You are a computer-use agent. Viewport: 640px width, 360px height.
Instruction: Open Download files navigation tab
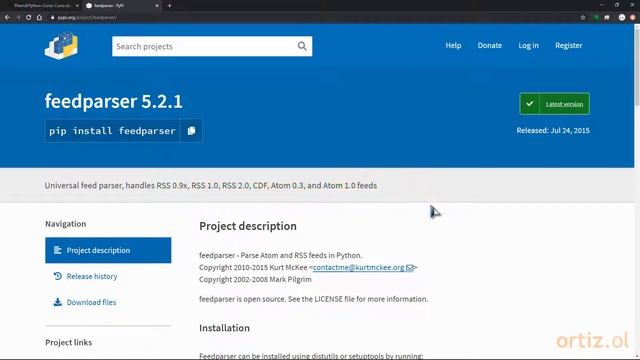108,302
